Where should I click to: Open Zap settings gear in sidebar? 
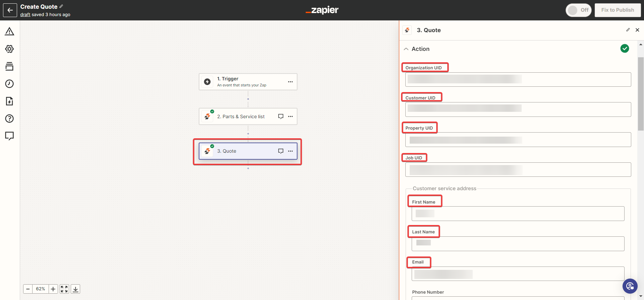(9, 49)
